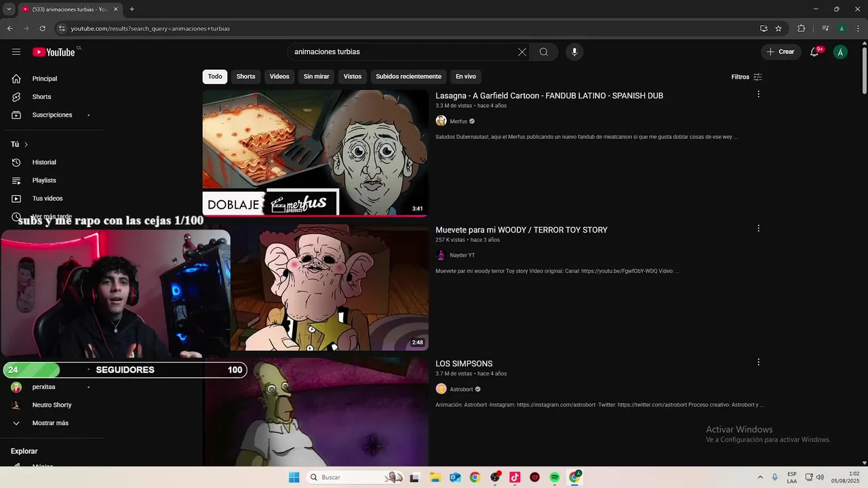Show hidden system tray icons chevron
868x488 pixels.
pyautogui.click(x=759, y=477)
